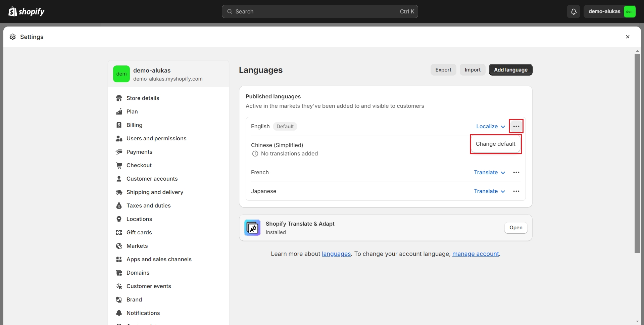Viewport: 644px width, 325px height.
Task: Open more actions for English language
Action: pos(516,127)
